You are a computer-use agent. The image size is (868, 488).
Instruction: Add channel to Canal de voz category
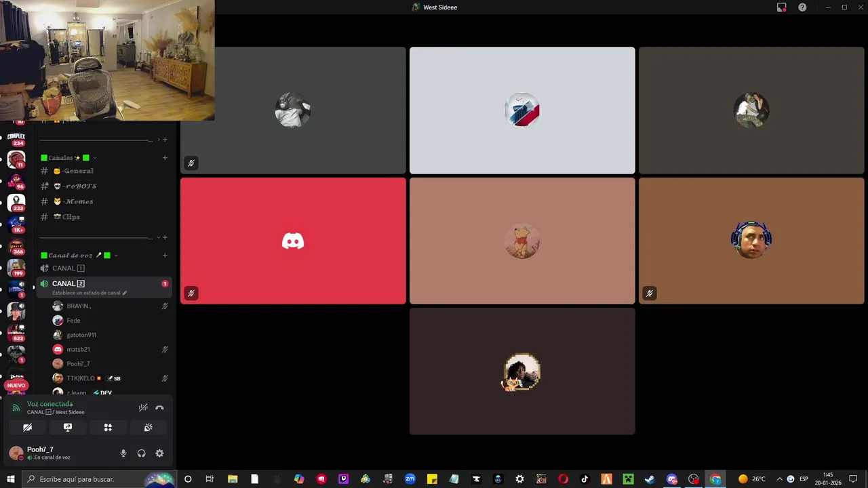[x=165, y=256]
